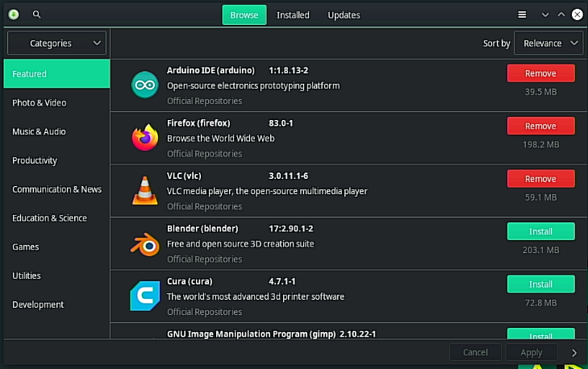This screenshot has width=588, height=369.
Task: Open the Sort by Relevance dropdown
Action: coord(548,43)
